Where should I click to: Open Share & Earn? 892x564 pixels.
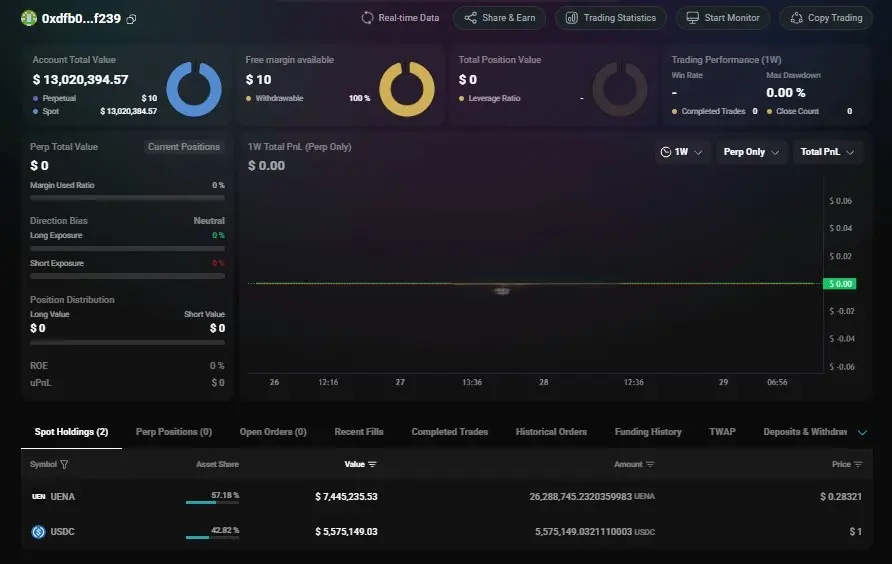tap(499, 18)
